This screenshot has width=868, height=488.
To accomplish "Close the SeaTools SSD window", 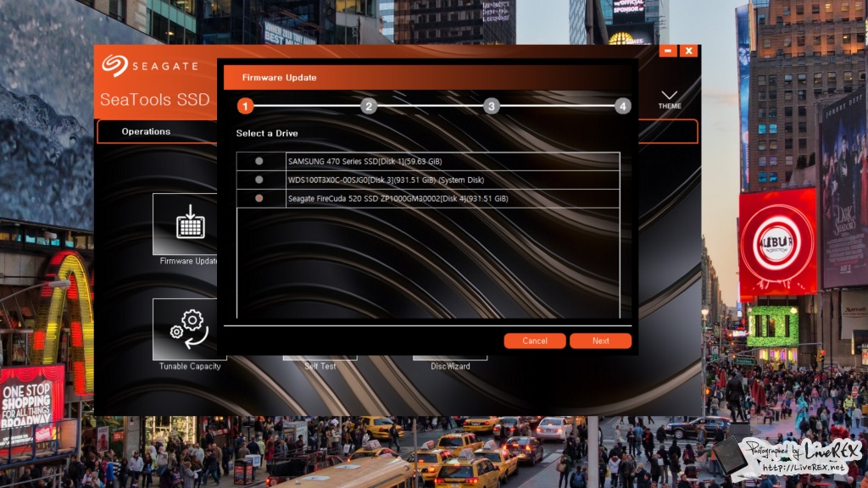I will pyautogui.click(x=688, y=51).
